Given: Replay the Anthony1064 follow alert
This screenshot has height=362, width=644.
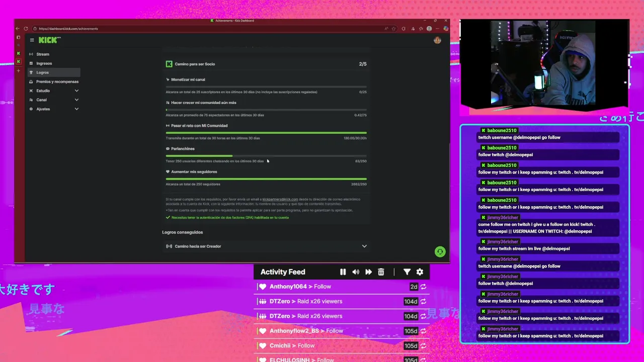Looking at the screenshot, I should (424, 287).
